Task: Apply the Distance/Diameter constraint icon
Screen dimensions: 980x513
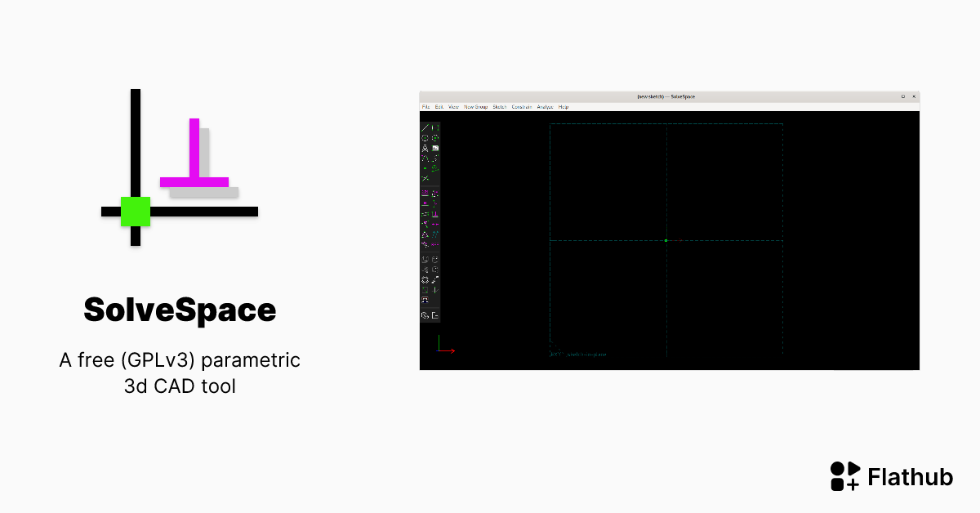Action: (425, 193)
